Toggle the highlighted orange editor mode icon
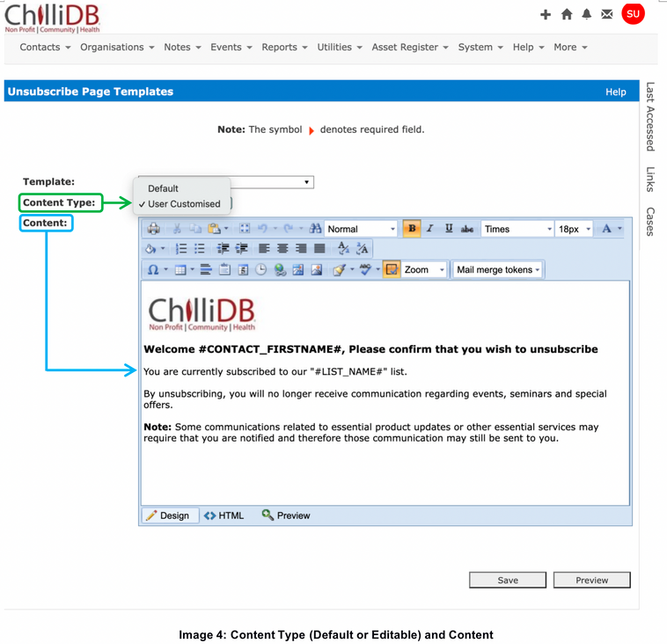The height and width of the screenshot is (644, 667). [391, 269]
